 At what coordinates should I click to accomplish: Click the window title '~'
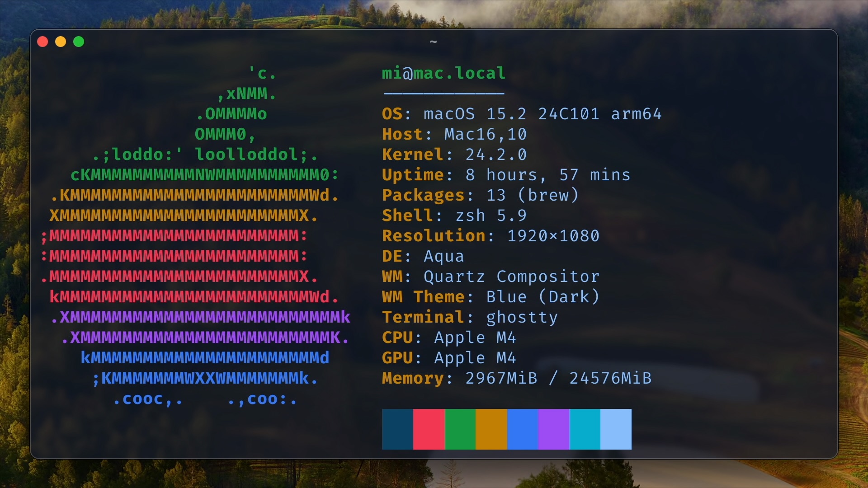pos(433,42)
